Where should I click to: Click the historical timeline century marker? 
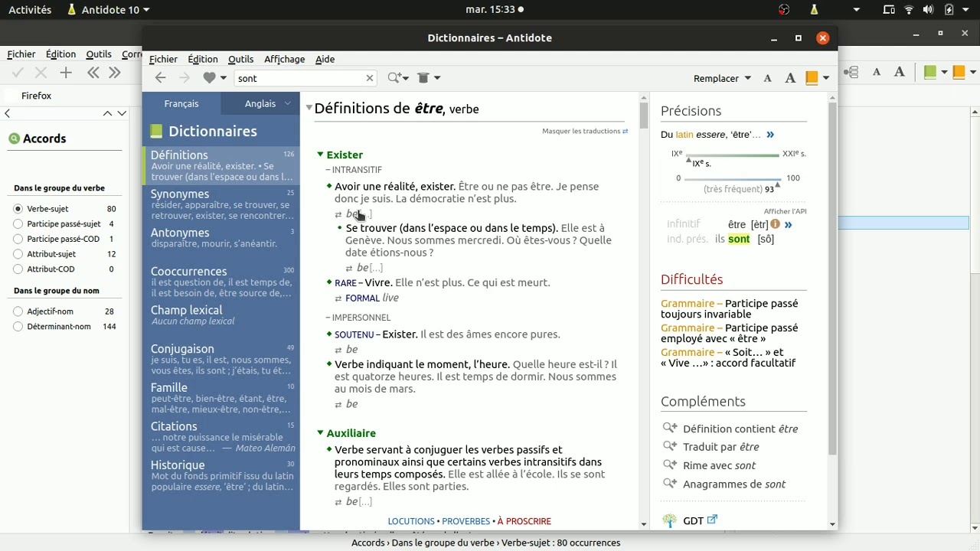(x=688, y=160)
